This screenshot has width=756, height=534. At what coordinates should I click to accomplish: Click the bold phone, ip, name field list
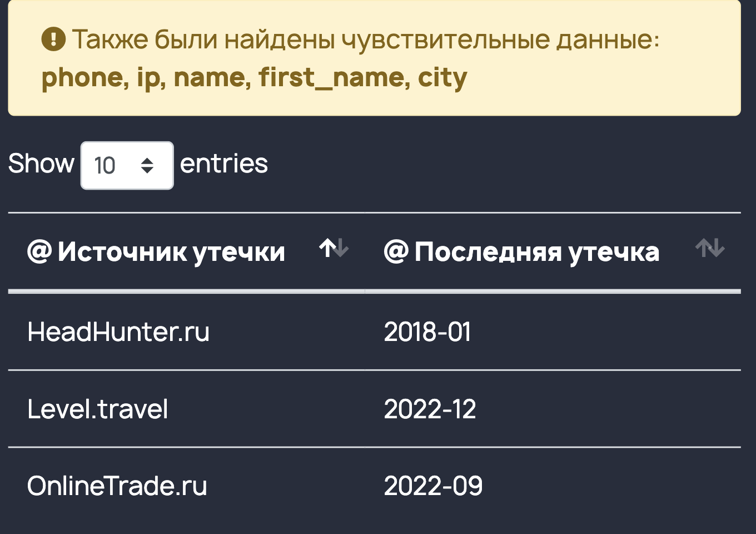click(254, 77)
